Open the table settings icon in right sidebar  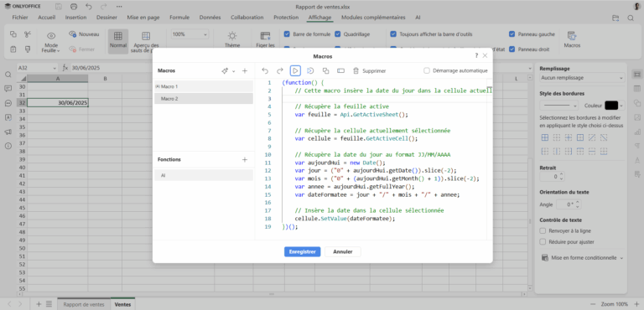point(637,88)
